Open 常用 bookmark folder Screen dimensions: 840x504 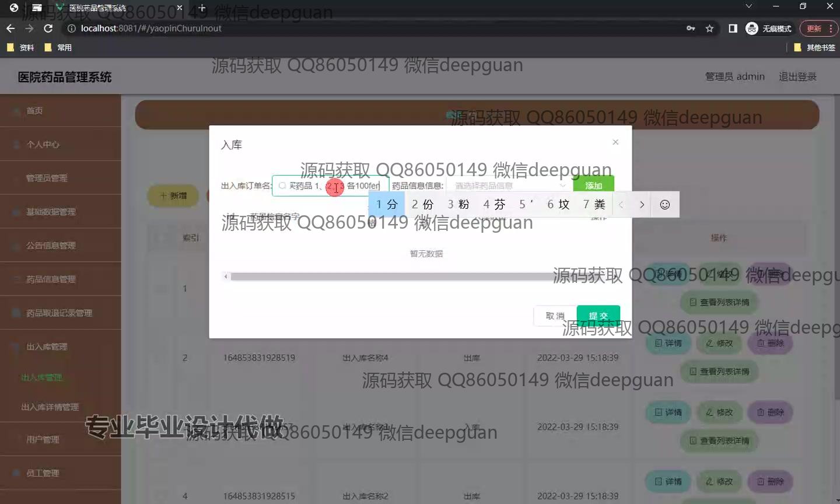point(58,47)
